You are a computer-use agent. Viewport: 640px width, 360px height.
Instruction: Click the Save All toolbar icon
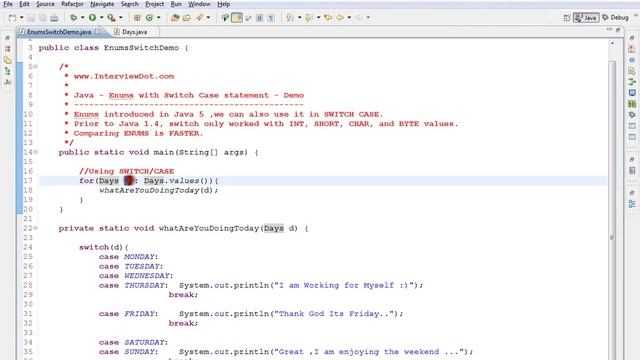tap(42, 18)
